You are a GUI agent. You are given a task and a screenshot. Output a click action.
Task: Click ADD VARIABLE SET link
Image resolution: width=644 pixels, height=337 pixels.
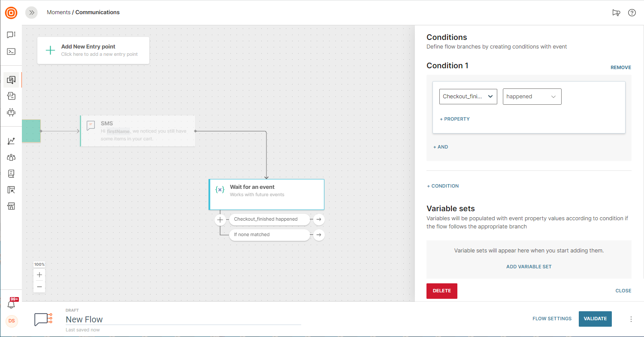point(529,267)
